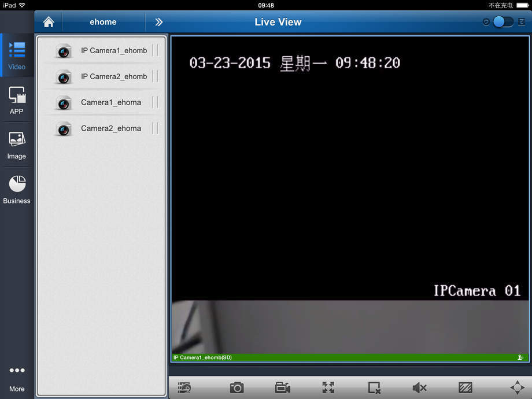Close the current video window icon

coord(374,387)
